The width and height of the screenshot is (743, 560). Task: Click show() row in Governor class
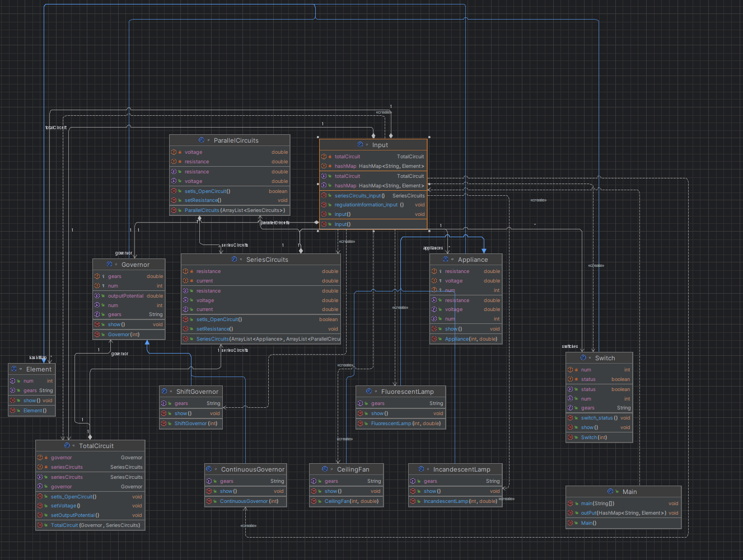tap(129, 324)
